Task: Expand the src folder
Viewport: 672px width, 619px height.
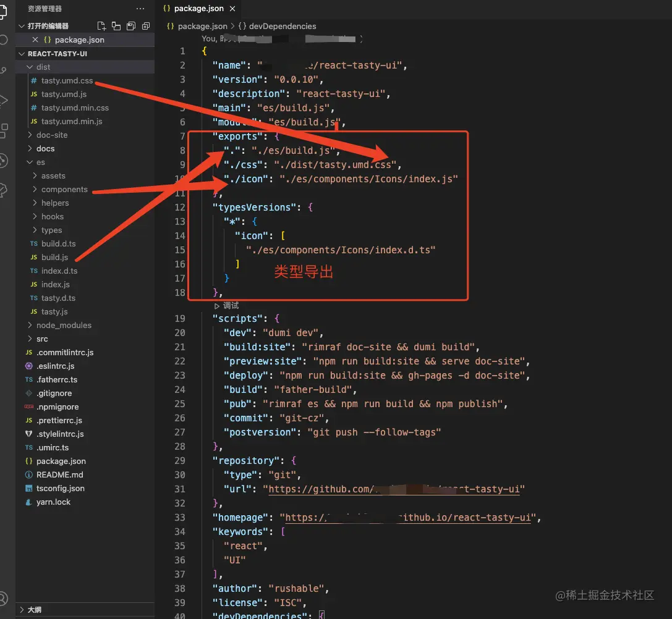Action: click(x=30, y=339)
